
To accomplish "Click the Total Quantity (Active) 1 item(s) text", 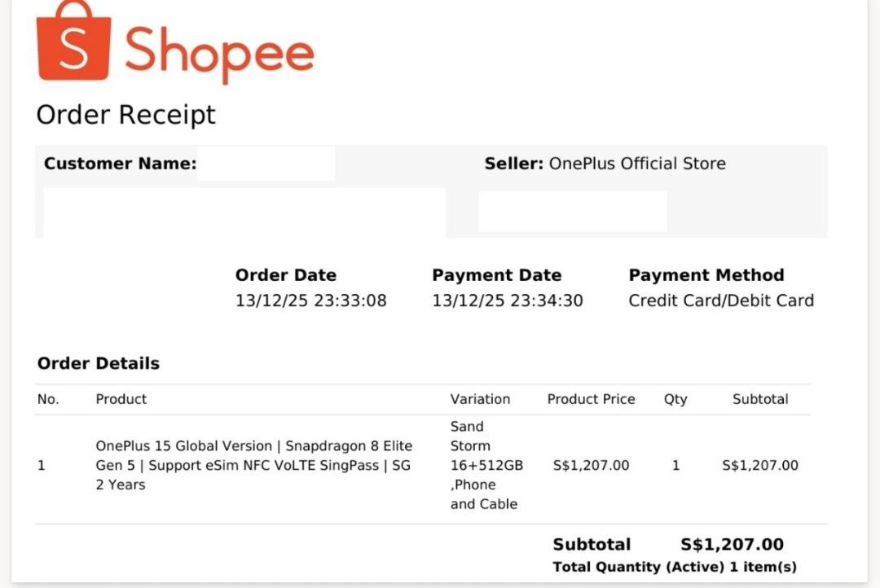I will (674, 567).
